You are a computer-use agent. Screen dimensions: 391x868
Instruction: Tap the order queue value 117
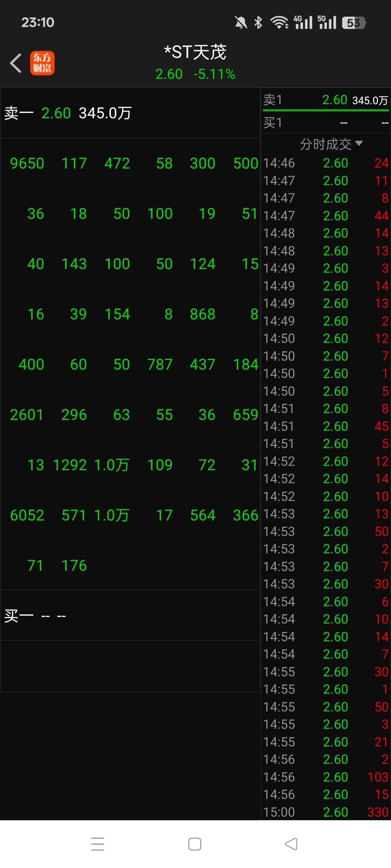coord(74,163)
